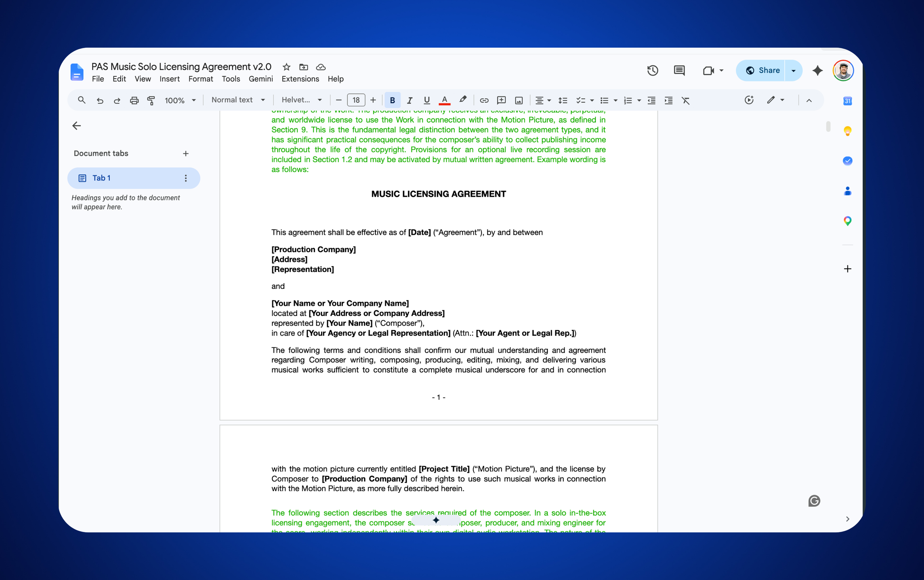The image size is (924, 580).
Task: Open the text alignment dropdown
Action: (543, 101)
